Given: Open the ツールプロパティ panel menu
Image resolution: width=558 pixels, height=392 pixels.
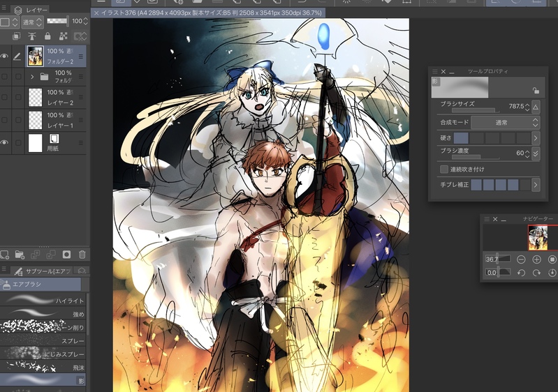Looking at the screenshot, I should coord(435,71).
